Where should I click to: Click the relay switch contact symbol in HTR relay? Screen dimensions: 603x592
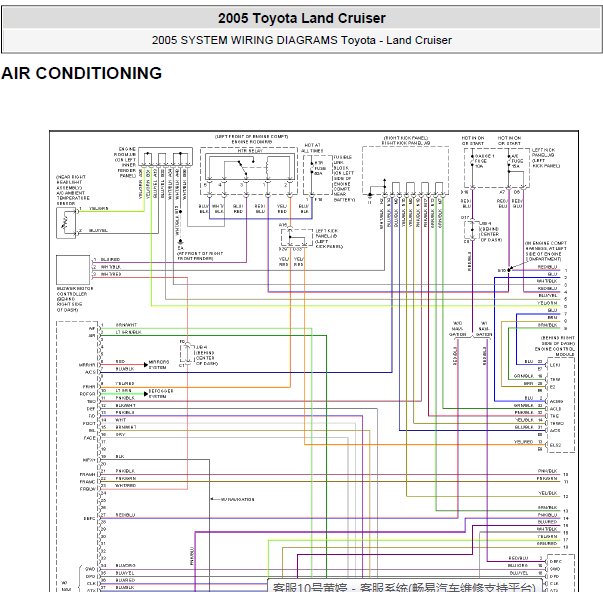tap(242, 168)
